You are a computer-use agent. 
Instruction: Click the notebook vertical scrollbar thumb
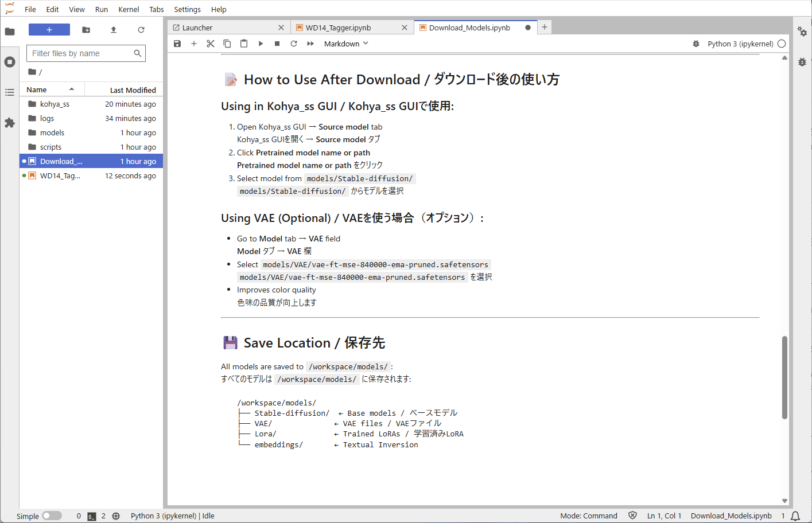pyautogui.click(x=784, y=377)
